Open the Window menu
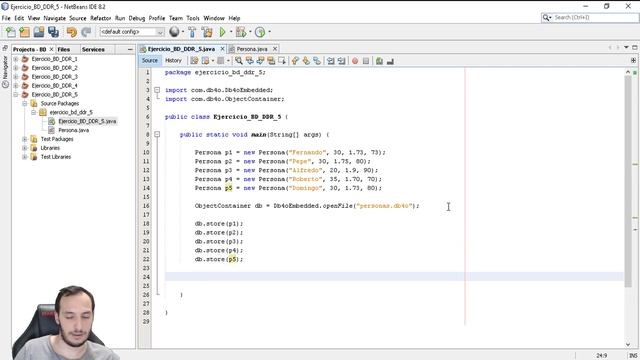The image size is (640, 360). pos(214,18)
